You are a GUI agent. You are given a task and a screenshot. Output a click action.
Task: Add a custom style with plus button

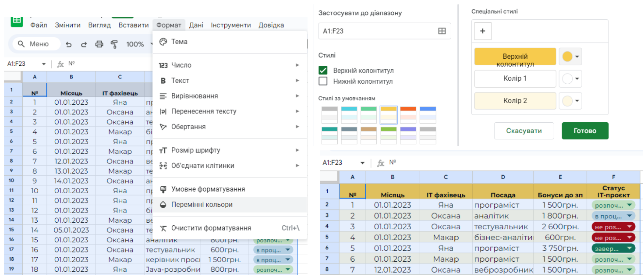tap(483, 31)
